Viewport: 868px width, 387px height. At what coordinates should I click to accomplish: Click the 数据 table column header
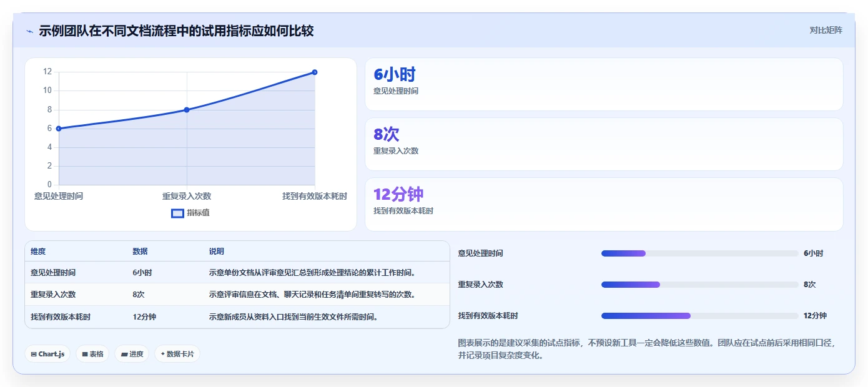[x=141, y=252]
